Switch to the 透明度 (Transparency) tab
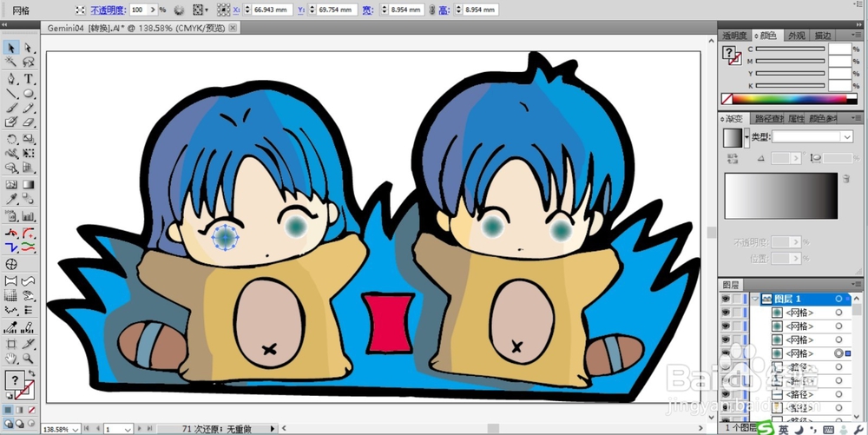The image size is (868, 435). point(734,36)
